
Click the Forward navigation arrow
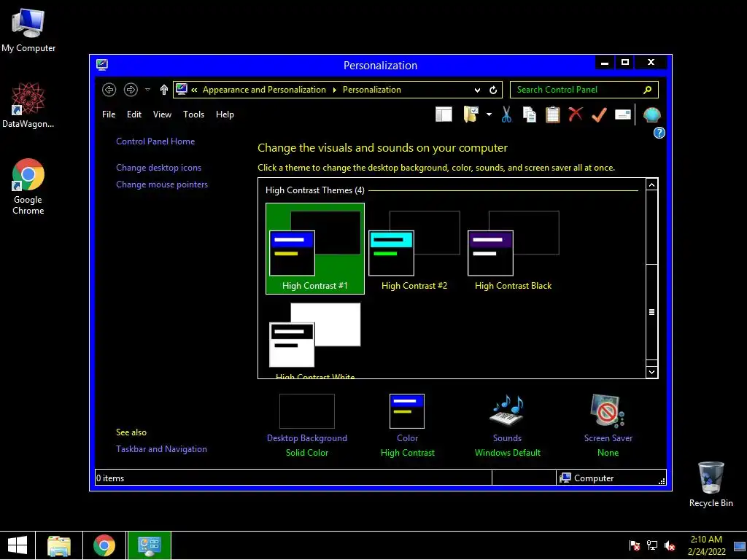(131, 90)
